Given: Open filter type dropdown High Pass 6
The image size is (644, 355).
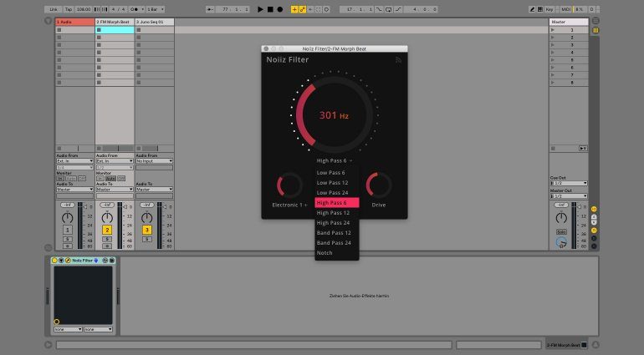Looking at the screenshot, I should (x=334, y=161).
